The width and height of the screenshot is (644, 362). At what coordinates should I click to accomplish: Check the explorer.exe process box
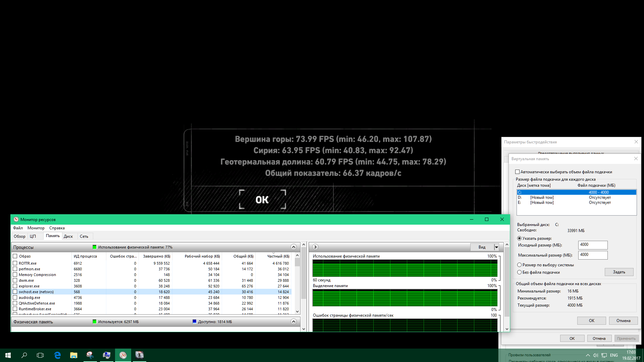pyautogui.click(x=15, y=286)
